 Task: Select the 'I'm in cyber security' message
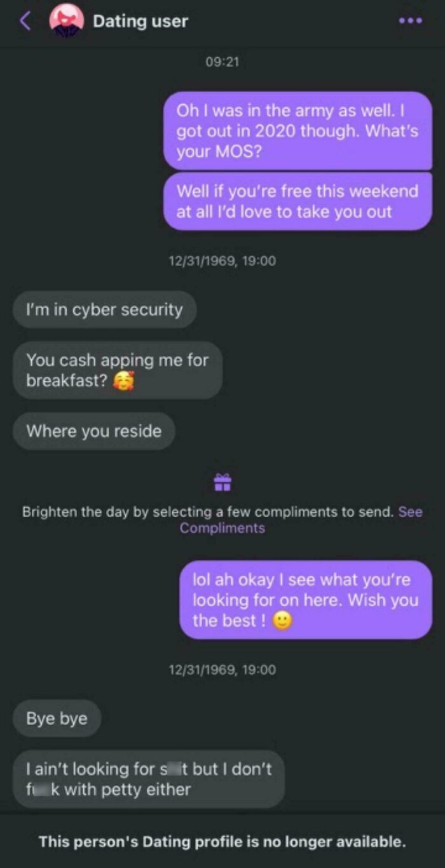pos(104,310)
